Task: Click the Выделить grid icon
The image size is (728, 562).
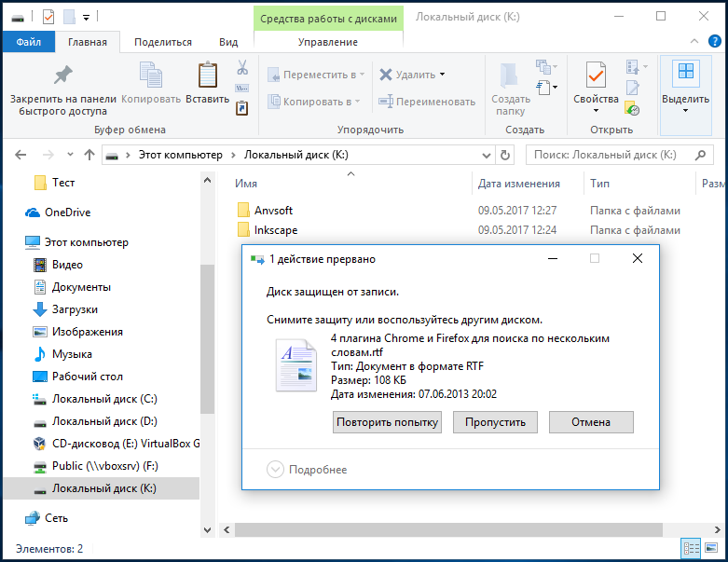Action: pyautogui.click(x=686, y=72)
